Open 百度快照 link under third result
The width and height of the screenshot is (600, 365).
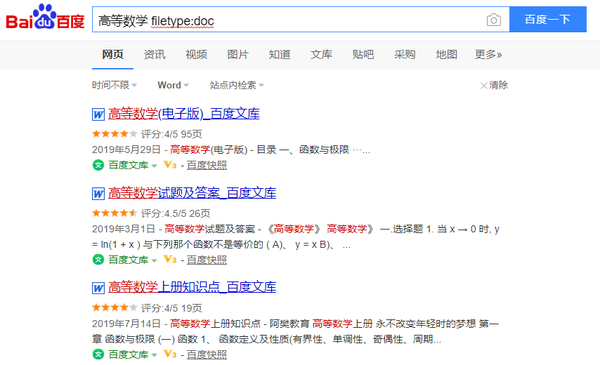(x=207, y=355)
